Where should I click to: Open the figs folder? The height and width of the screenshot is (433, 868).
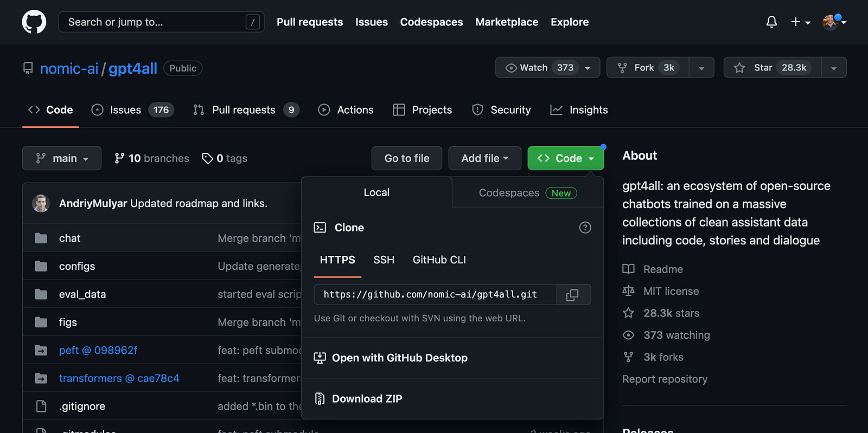point(68,322)
